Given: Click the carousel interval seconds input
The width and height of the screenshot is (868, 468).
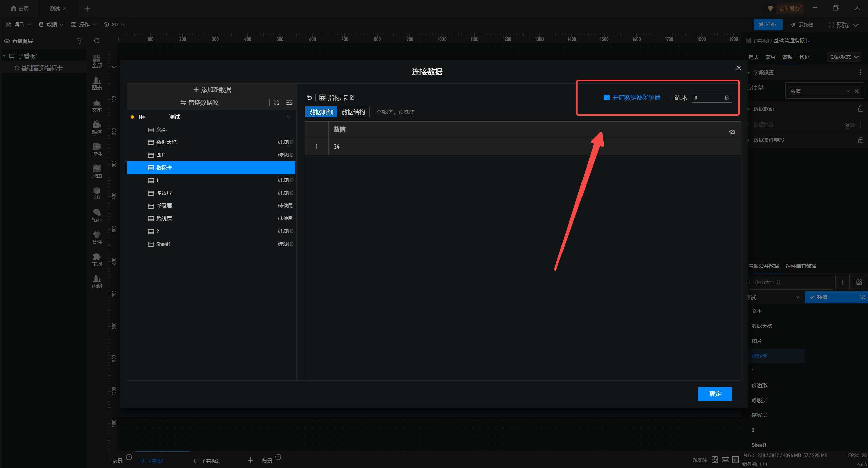Looking at the screenshot, I should coord(707,98).
